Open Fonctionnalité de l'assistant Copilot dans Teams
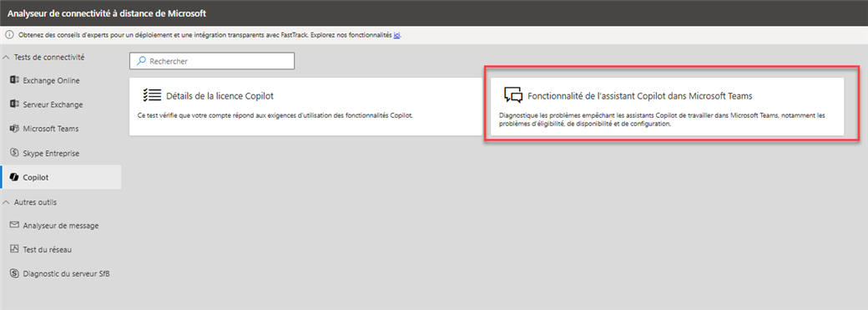The height and width of the screenshot is (310, 868). click(667, 106)
